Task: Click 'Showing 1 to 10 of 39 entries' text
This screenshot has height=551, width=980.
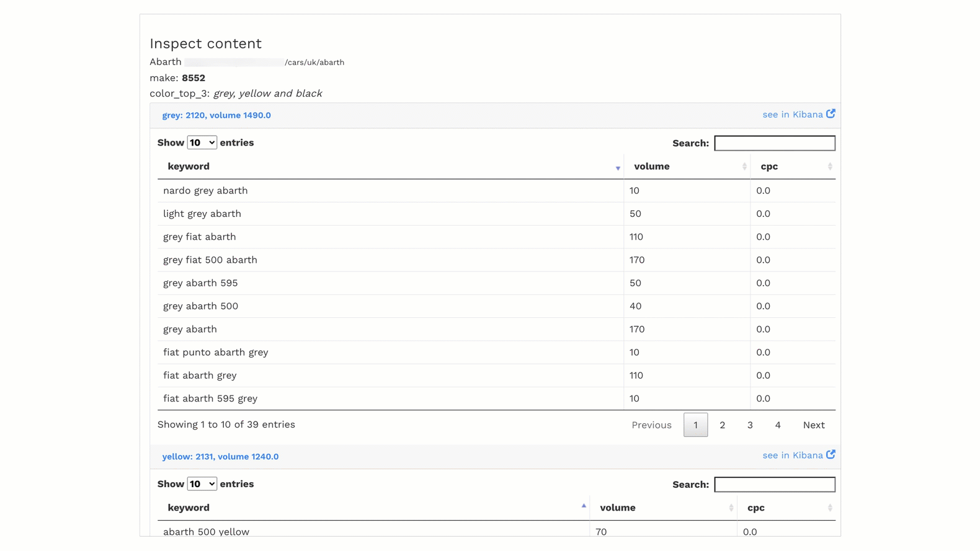Action: point(226,425)
